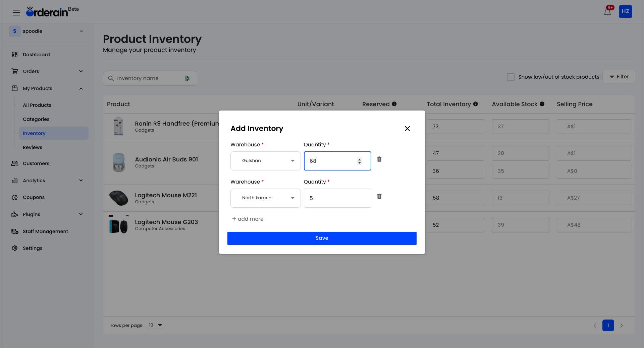
Task: Open the Reviews sidebar item
Action: pos(33,147)
